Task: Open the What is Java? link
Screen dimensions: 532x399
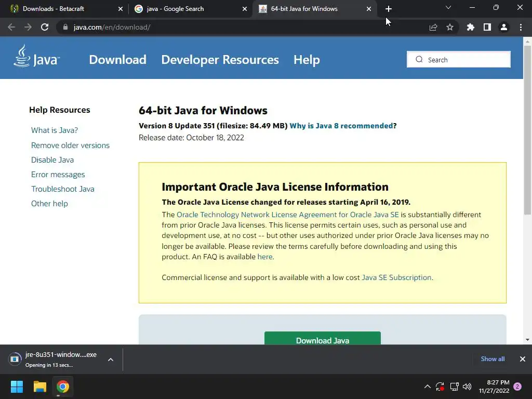Action: coord(54,130)
